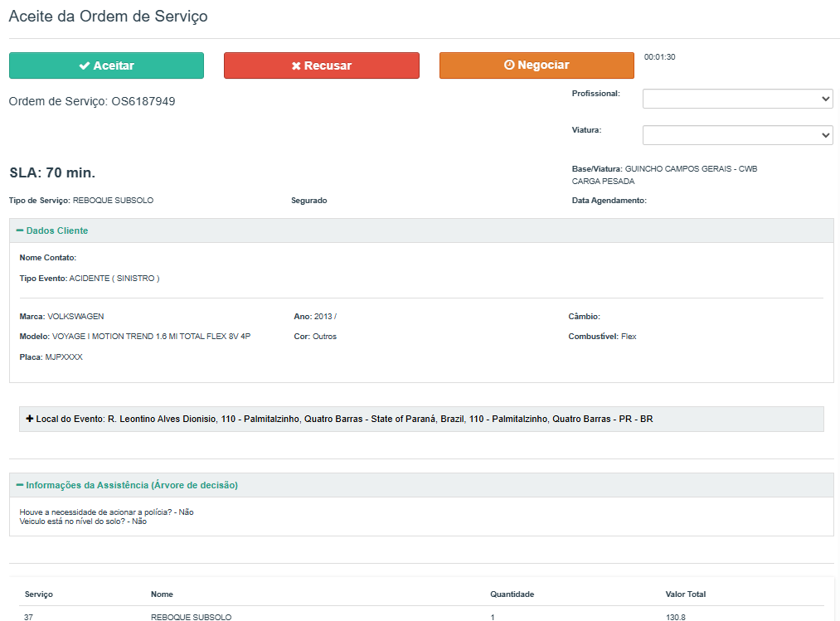Image resolution: width=840 pixels, height=621 pixels.
Task: Expand Local do Evento using its plus icon
Action: pos(30,420)
